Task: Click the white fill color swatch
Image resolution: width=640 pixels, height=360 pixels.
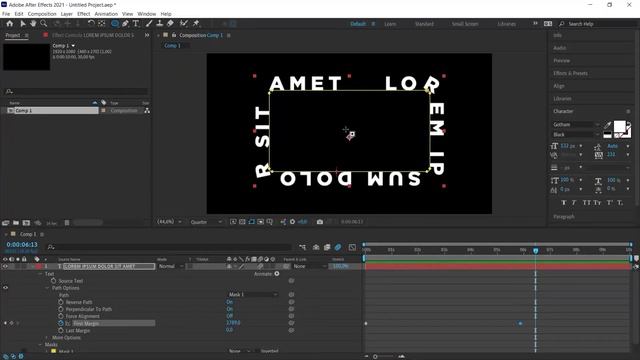Action: 619,127
